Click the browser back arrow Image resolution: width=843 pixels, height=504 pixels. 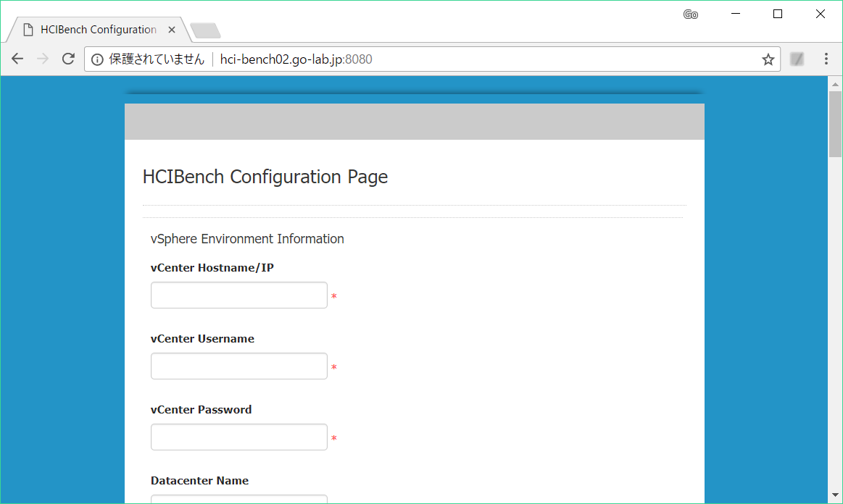point(17,59)
